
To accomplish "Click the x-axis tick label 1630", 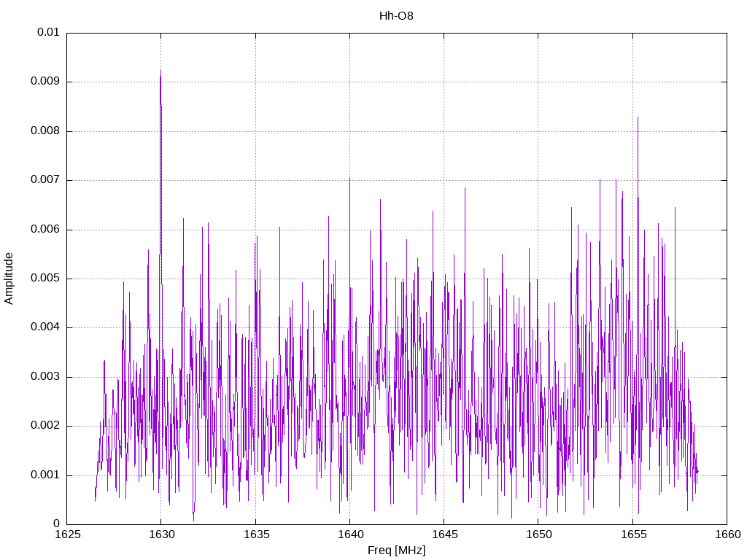I will pos(162,534).
